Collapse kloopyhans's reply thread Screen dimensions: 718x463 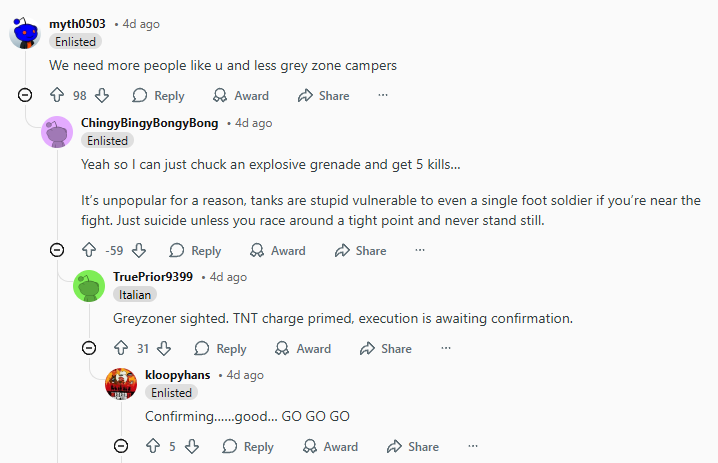point(121,447)
